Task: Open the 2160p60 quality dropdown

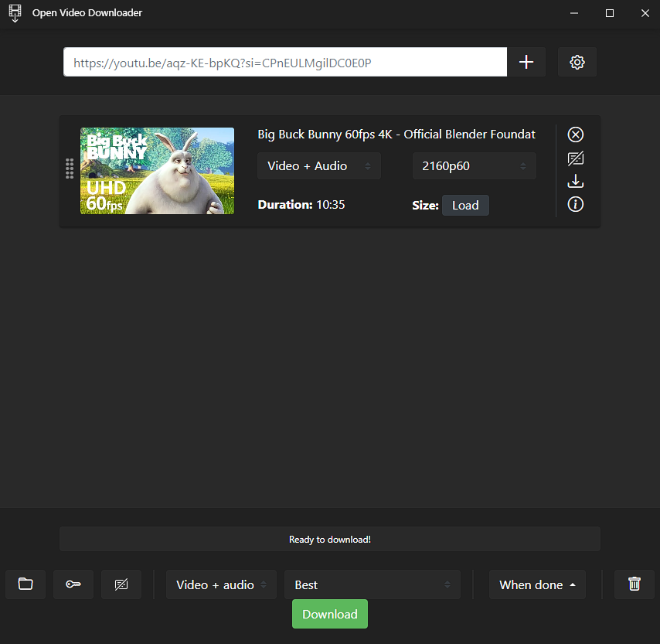Action: point(475,166)
